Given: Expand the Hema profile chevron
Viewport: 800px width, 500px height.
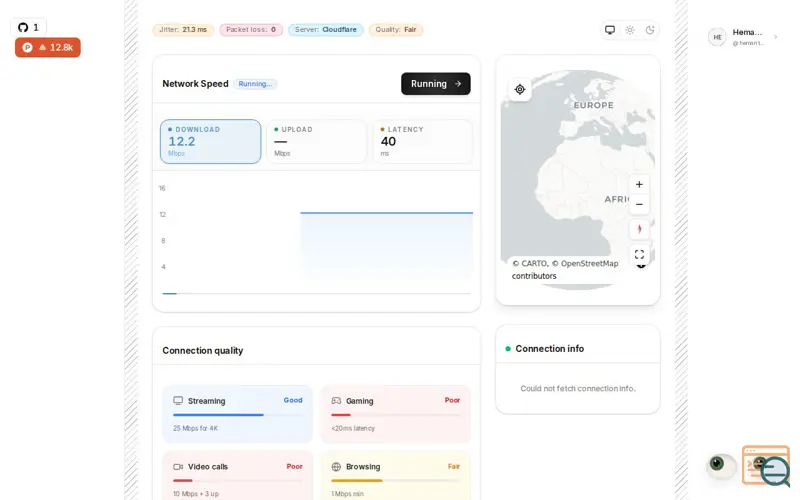Looking at the screenshot, I should (x=776, y=37).
